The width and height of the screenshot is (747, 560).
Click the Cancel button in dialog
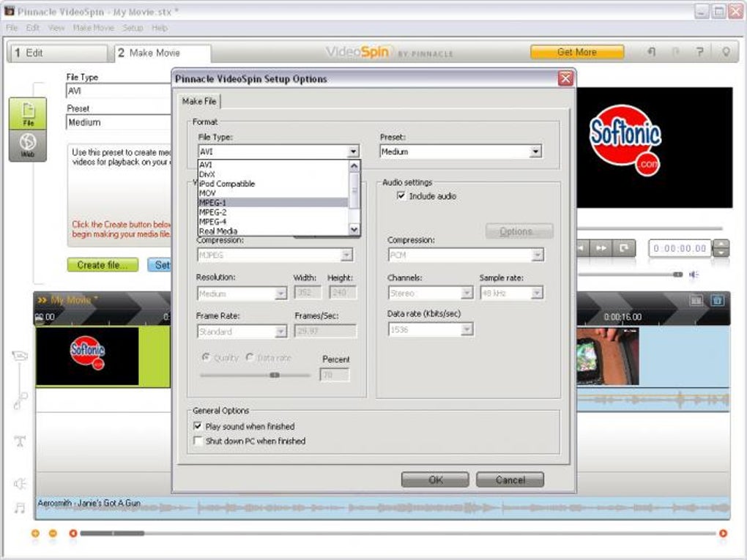[510, 479]
